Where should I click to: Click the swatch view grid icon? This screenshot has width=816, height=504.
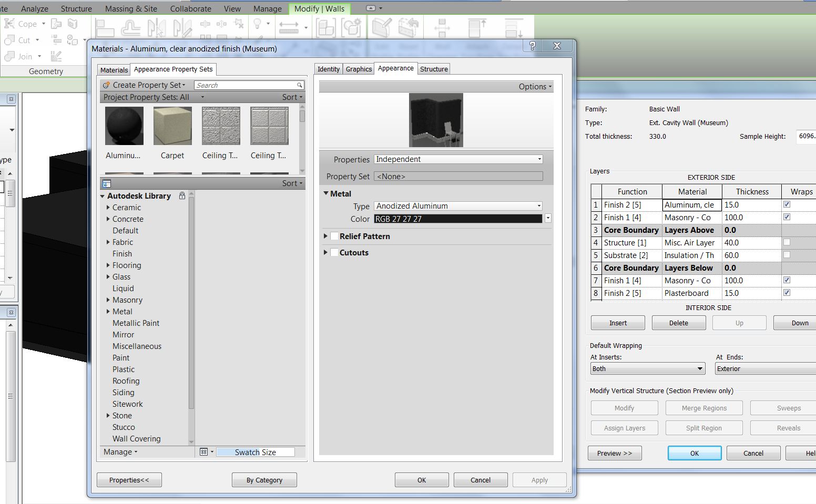tap(204, 452)
